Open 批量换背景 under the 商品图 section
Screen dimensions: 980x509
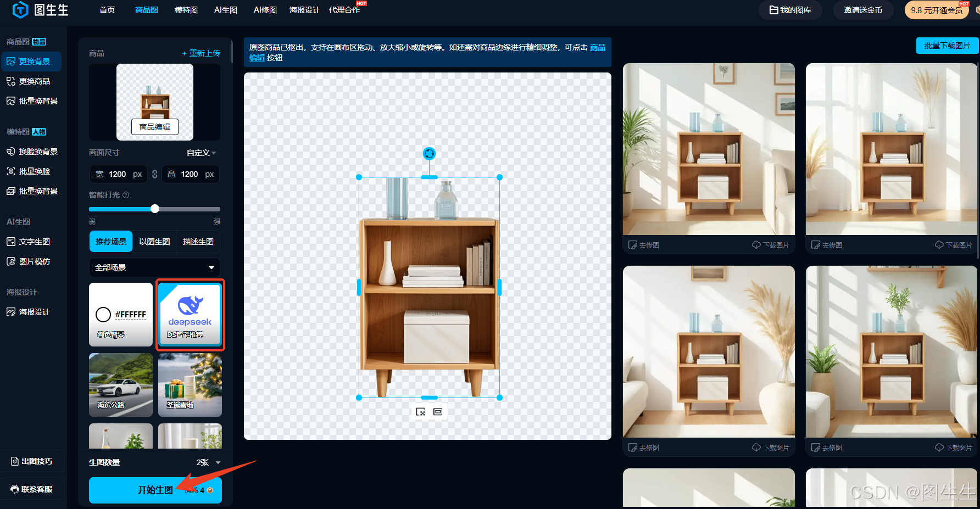pyautogui.click(x=31, y=101)
